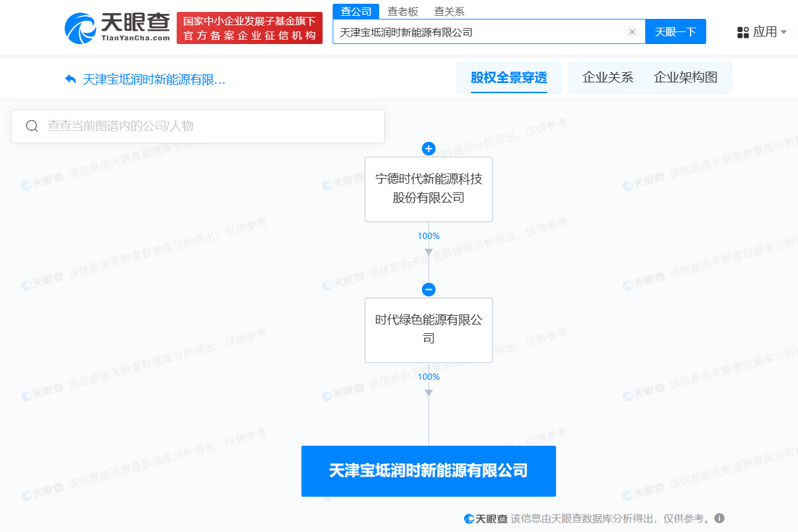
Task: Open the 应用 dropdown menu
Action: [764, 32]
